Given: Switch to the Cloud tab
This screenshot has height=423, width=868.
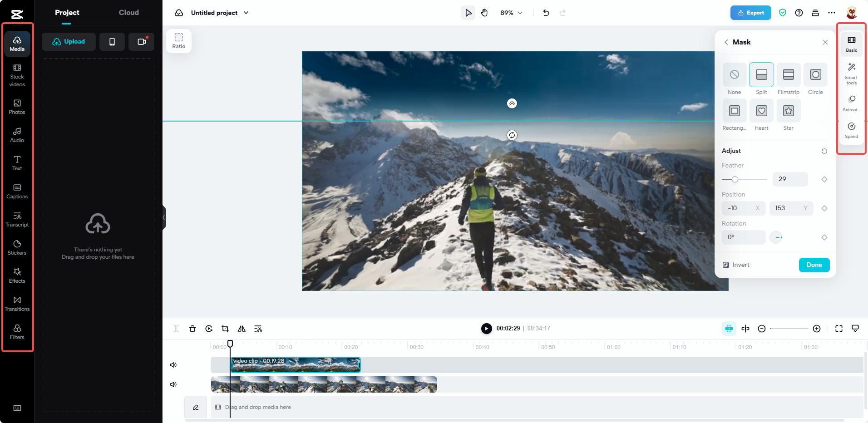Looking at the screenshot, I should [x=129, y=13].
